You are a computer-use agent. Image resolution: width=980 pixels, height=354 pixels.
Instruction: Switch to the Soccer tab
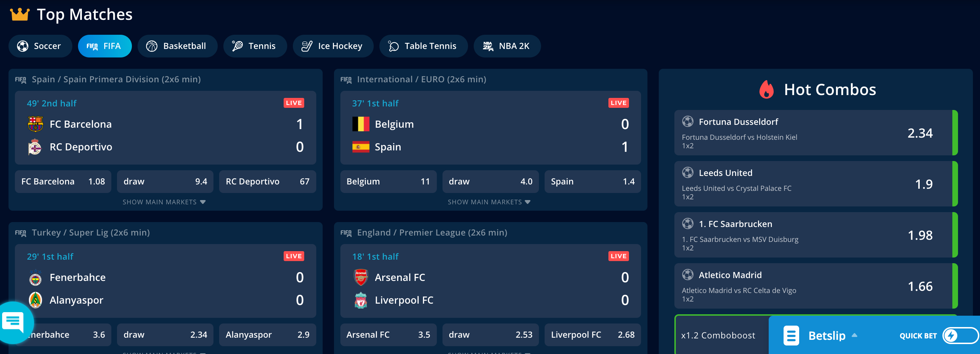coord(40,46)
